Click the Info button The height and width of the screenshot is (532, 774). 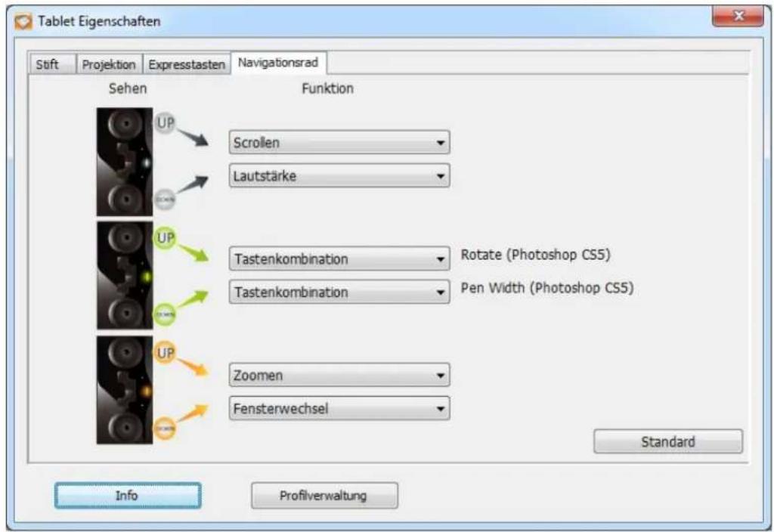click(x=127, y=495)
